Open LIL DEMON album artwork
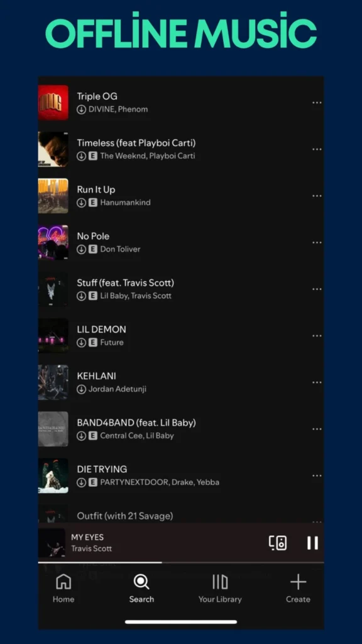362x644 pixels. coord(53,336)
